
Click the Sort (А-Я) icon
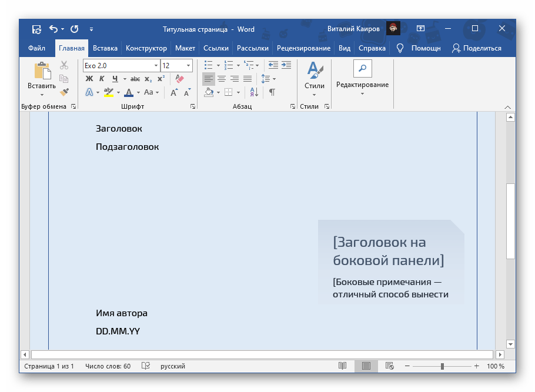[x=255, y=92]
